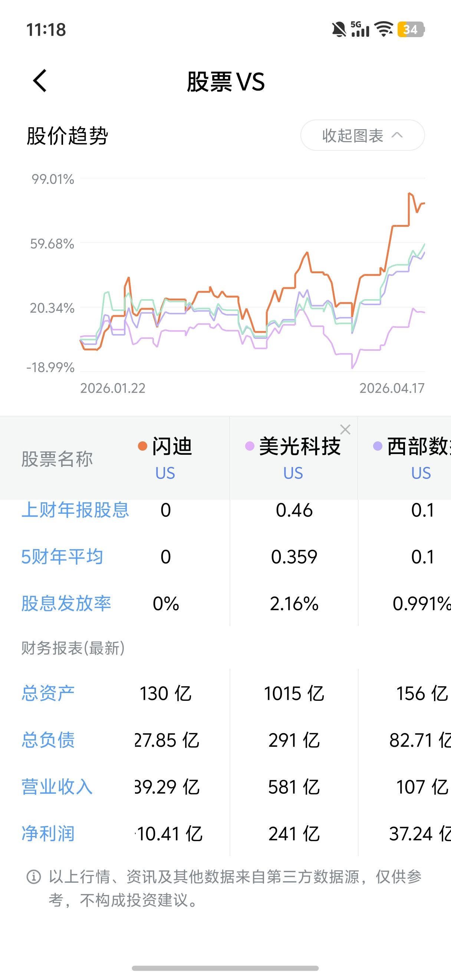Tap 总负债 row label
451x980 pixels.
48,740
